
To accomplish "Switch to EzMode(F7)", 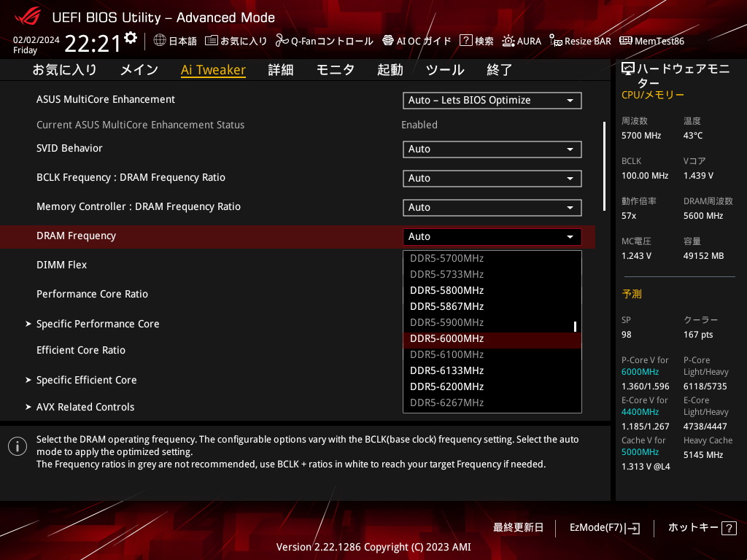I will pyautogui.click(x=605, y=528).
